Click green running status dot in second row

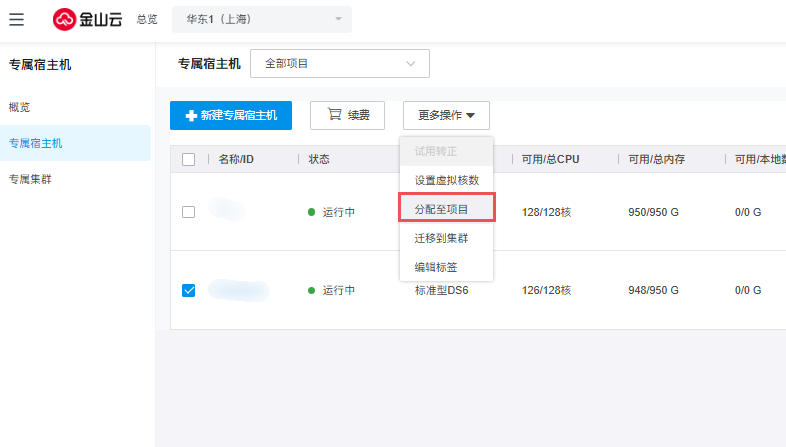[311, 290]
